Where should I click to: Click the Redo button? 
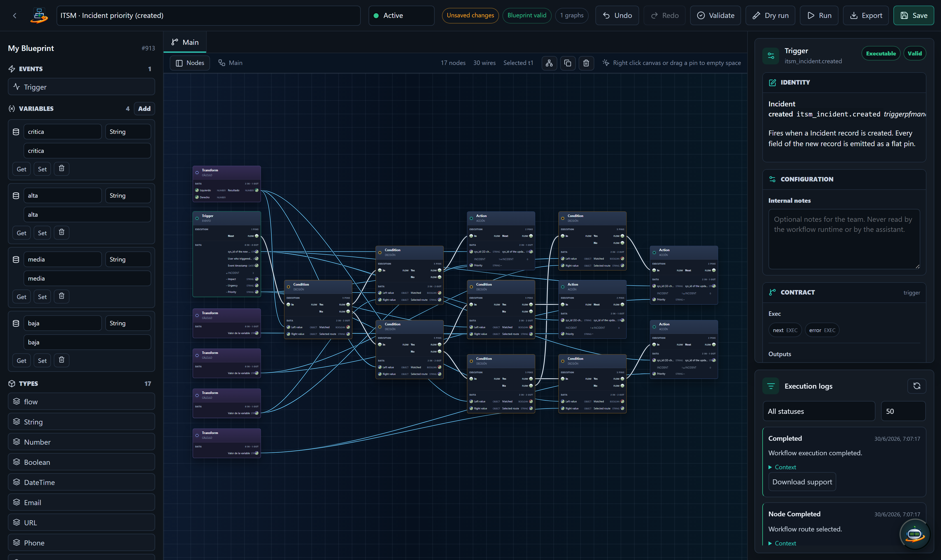click(665, 15)
